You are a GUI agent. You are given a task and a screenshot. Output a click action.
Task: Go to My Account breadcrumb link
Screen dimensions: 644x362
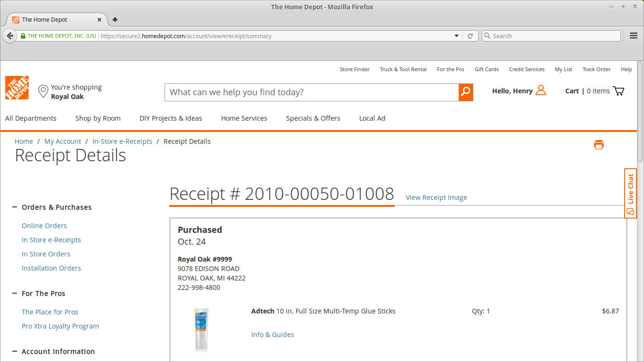coord(63,141)
